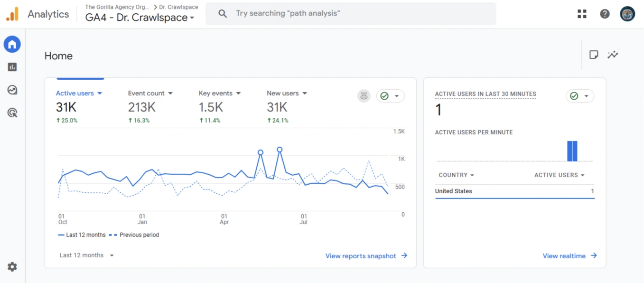Click The Gorilla Agency Org breadcrumb
Viewport: 644px width, 283px height.
coord(117,7)
